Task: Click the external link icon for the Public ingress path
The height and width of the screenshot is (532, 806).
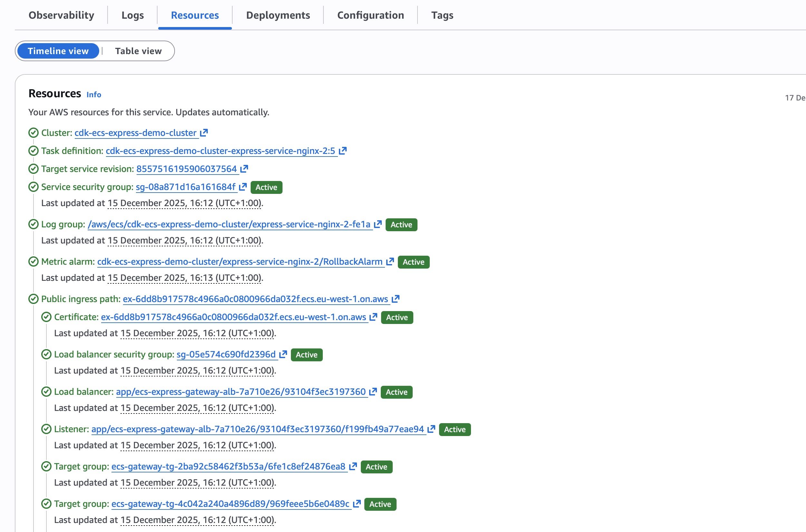Action: click(395, 299)
